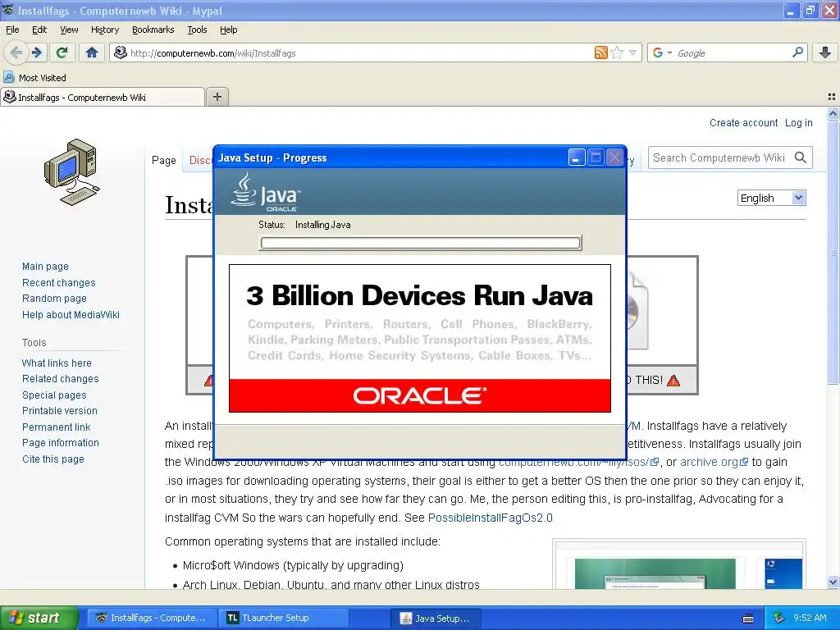This screenshot has height=630, width=840.
Task: Click the network tray icon beside the clock
Action: 779,618
